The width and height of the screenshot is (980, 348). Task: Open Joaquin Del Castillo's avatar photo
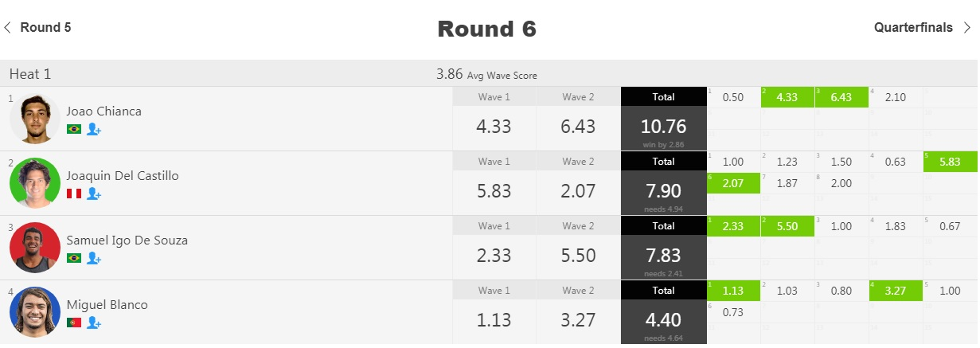tap(35, 183)
